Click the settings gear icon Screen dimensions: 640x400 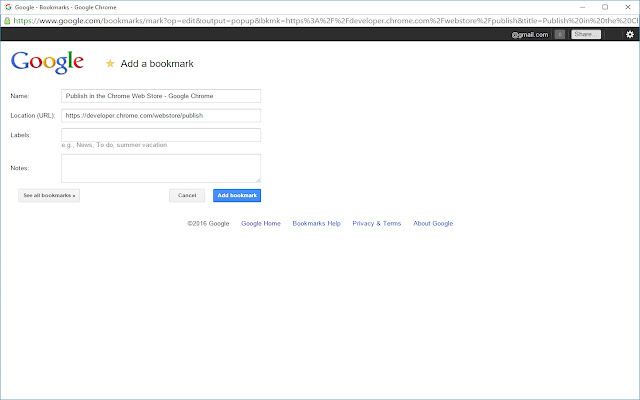point(630,34)
